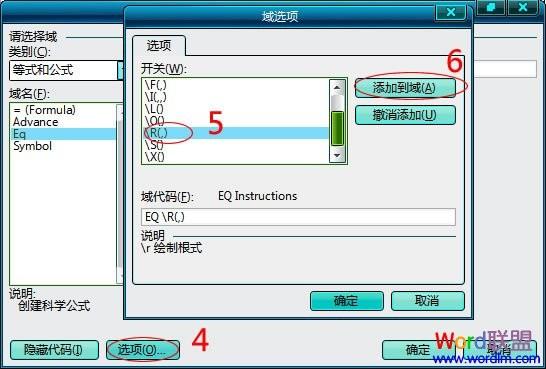Image resolution: width=546 pixels, height=369 pixels.
Task: Cancel the 域选项 dialog with 取消
Action: [x=428, y=301]
